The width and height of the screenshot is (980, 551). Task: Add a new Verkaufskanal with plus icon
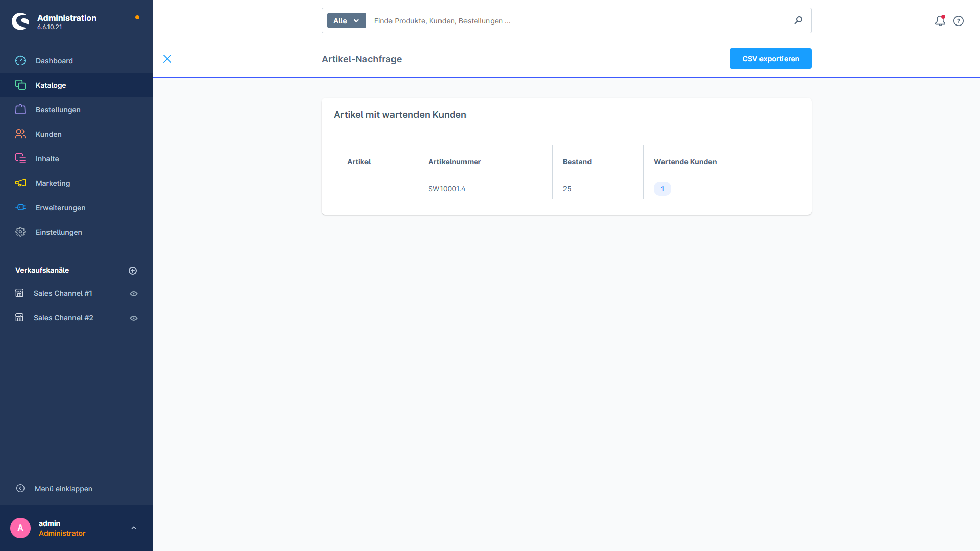(x=133, y=271)
